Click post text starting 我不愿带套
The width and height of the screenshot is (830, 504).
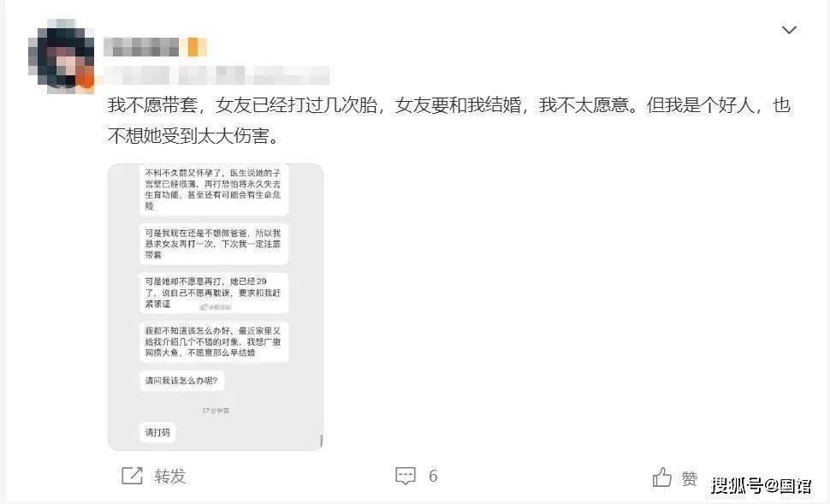[449, 121]
